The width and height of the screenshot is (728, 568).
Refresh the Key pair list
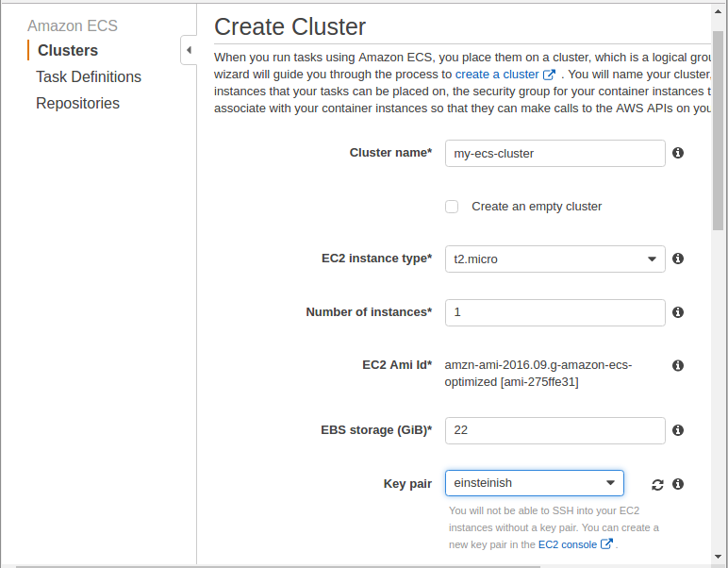(x=657, y=485)
